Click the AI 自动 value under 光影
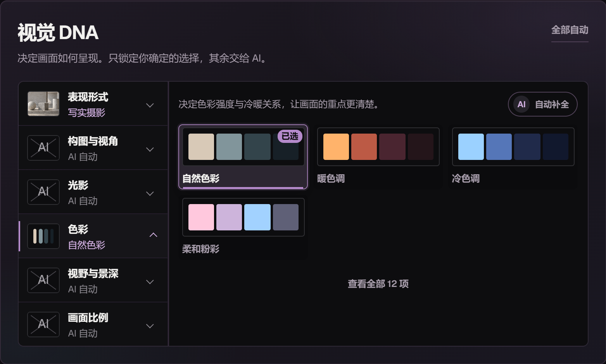Image resolution: width=606 pixels, height=364 pixels. [83, 201]
